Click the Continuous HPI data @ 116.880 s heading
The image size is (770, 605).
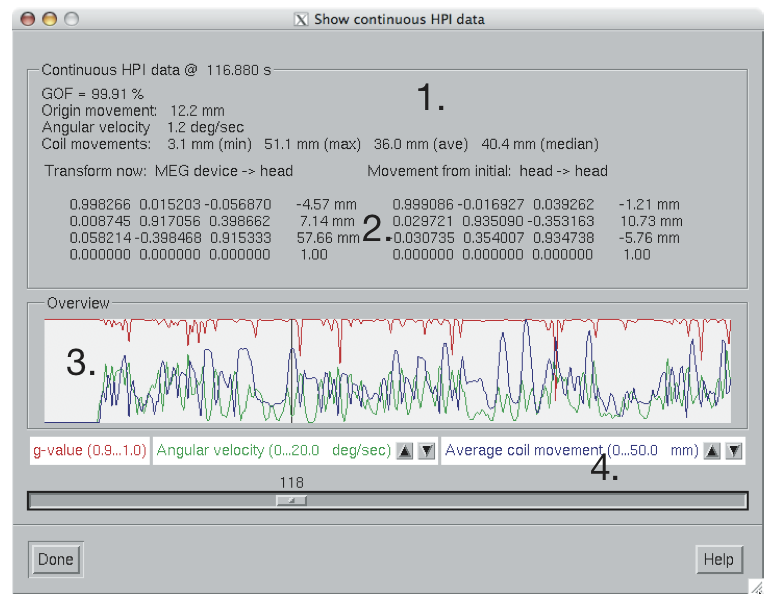pyautogui.click(x=156, y=70)
